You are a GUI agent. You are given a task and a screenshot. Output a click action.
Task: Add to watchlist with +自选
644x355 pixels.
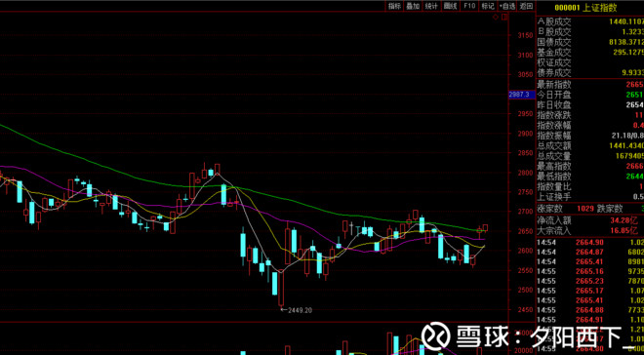[507, 6]
